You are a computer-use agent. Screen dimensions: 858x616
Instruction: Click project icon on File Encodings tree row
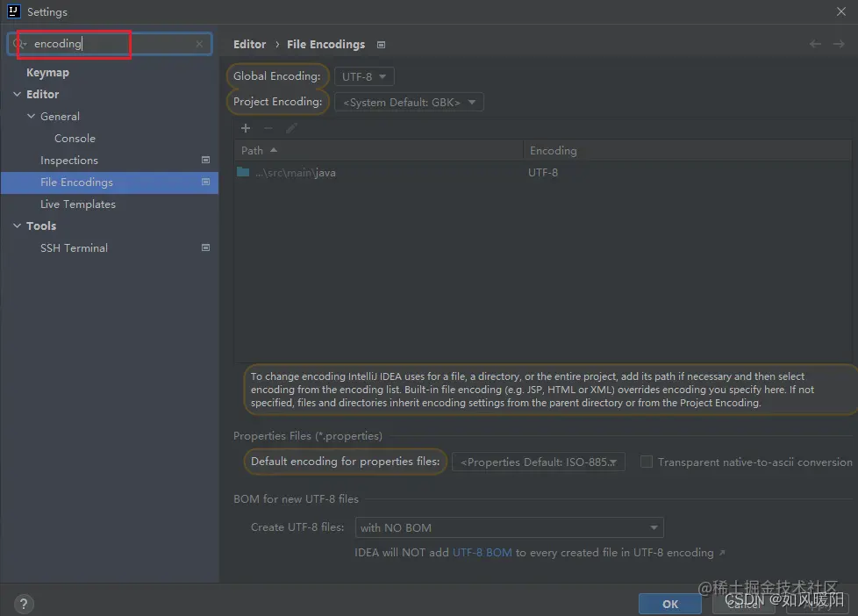click(206, 182)
